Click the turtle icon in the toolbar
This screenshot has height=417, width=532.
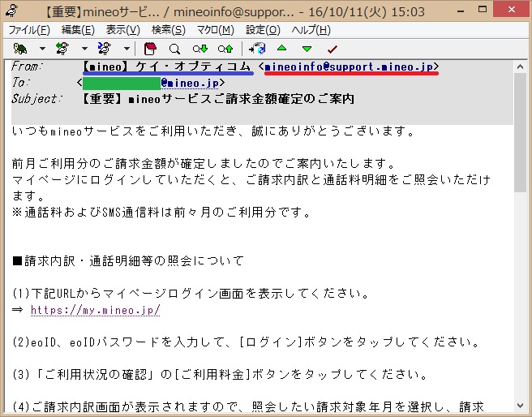click(x=20, y=49)
